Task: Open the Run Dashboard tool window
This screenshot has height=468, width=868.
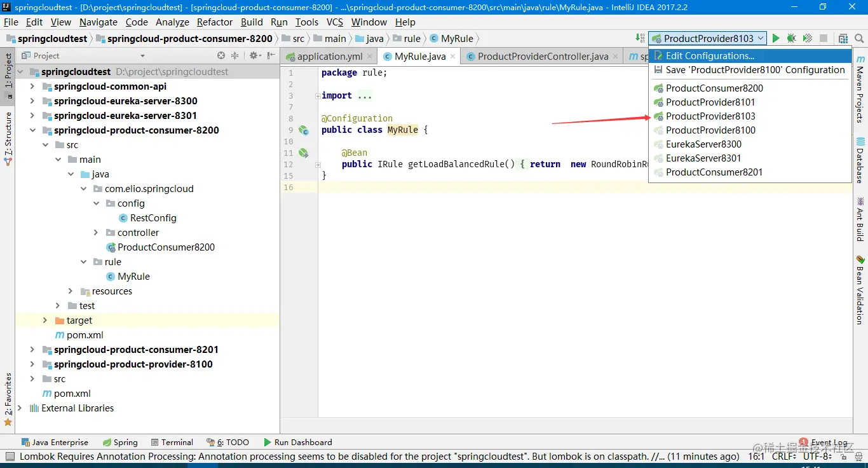Action: [297, 442]
